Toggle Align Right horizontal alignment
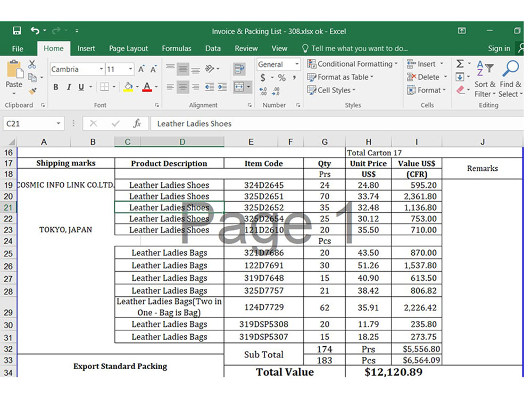 point(196,87)
